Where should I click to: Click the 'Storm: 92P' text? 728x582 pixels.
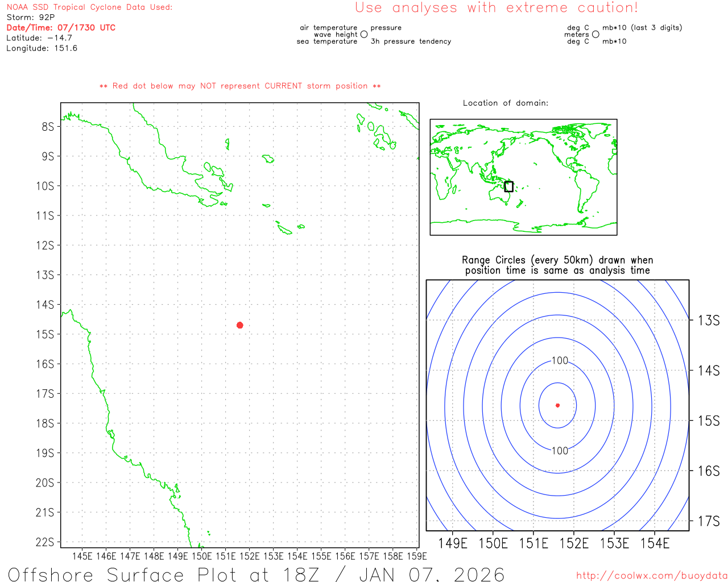pos(31,18)
